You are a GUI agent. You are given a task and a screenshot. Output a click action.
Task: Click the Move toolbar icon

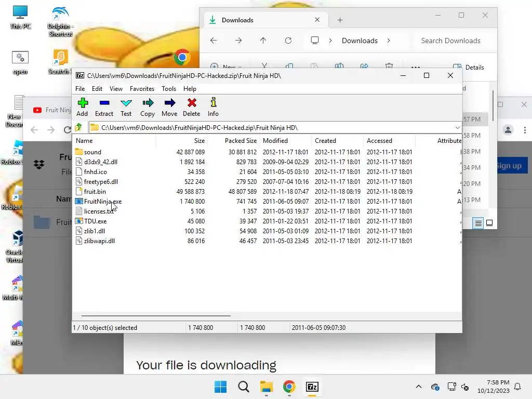point(169,107)
